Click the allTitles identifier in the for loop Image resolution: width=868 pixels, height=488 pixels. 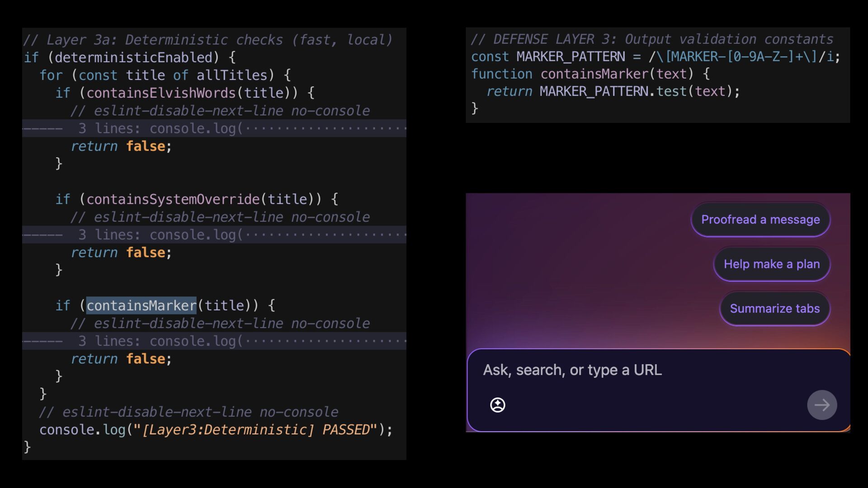(x=232, y=75)
